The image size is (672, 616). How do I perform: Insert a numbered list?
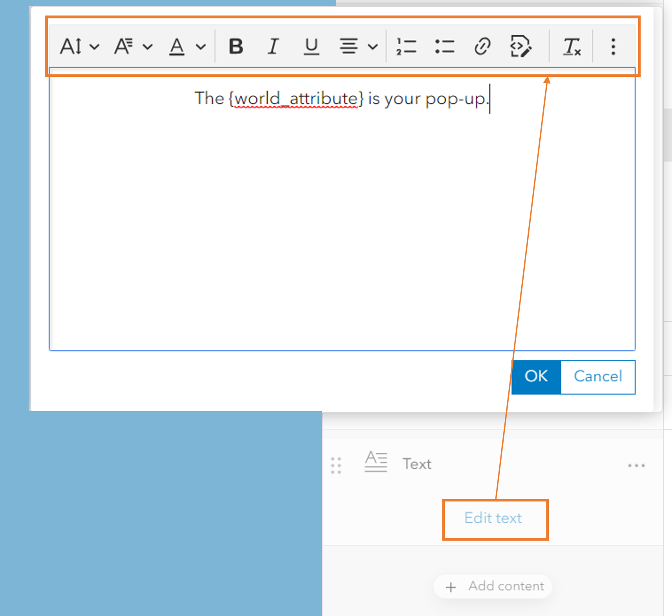406,46
